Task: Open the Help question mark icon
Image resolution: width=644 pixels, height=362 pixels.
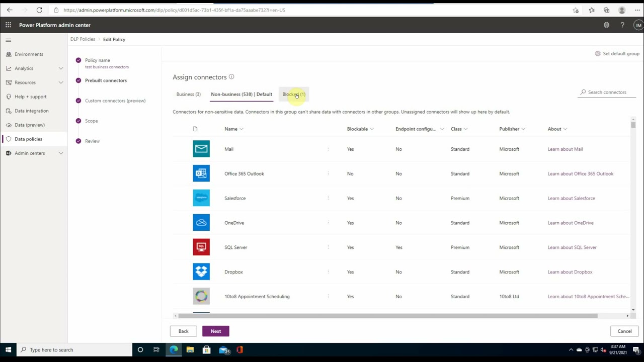Action: point(622,25)
